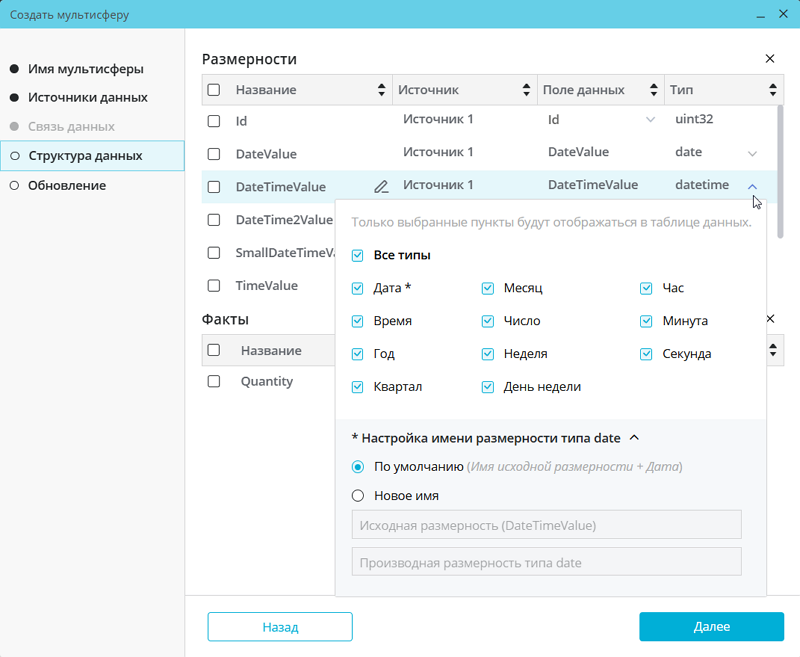This screenshot has height=657, width=800.
Task: Toggle the Квартал checkbox
Action: point(358,387)
